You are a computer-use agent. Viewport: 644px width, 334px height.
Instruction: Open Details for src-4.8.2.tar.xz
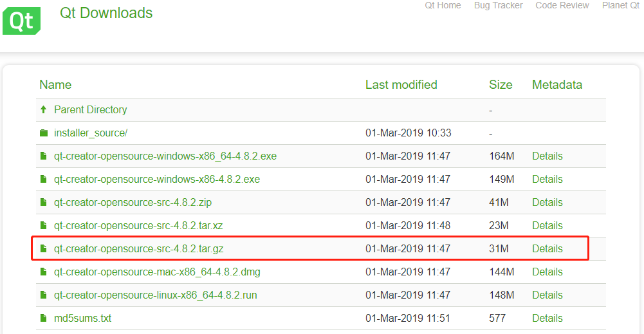pos(547,225)
